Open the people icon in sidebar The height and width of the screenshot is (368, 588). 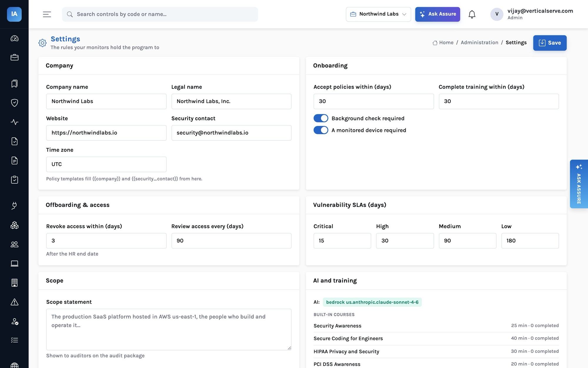point(14,244)
